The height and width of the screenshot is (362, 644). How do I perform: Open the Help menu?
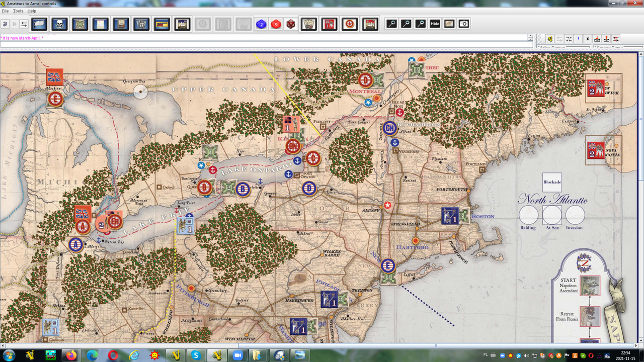click(32, 11)
